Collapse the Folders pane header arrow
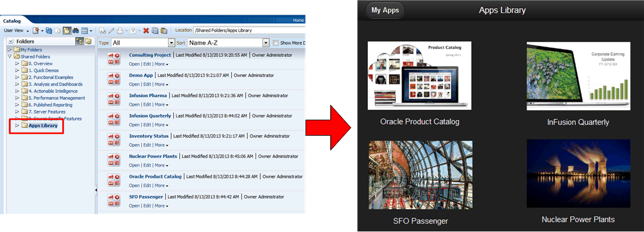Viewport: 644px width, 232px height. coord(11,42)
